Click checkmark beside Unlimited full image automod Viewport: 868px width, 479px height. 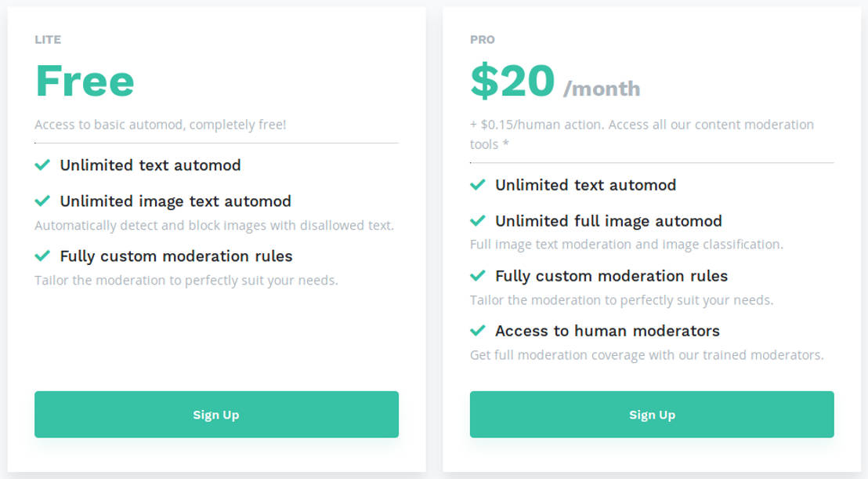tap(477, 221)
